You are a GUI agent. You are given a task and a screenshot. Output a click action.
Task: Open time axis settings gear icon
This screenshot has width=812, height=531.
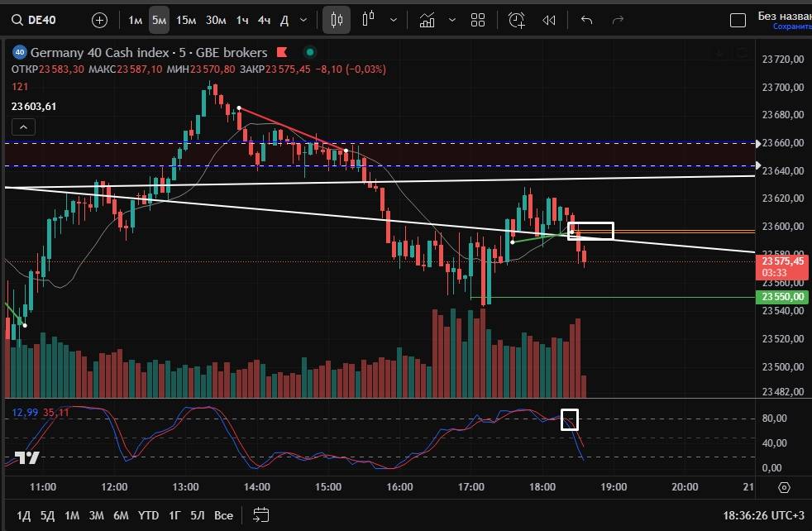(x=784, y=488)
